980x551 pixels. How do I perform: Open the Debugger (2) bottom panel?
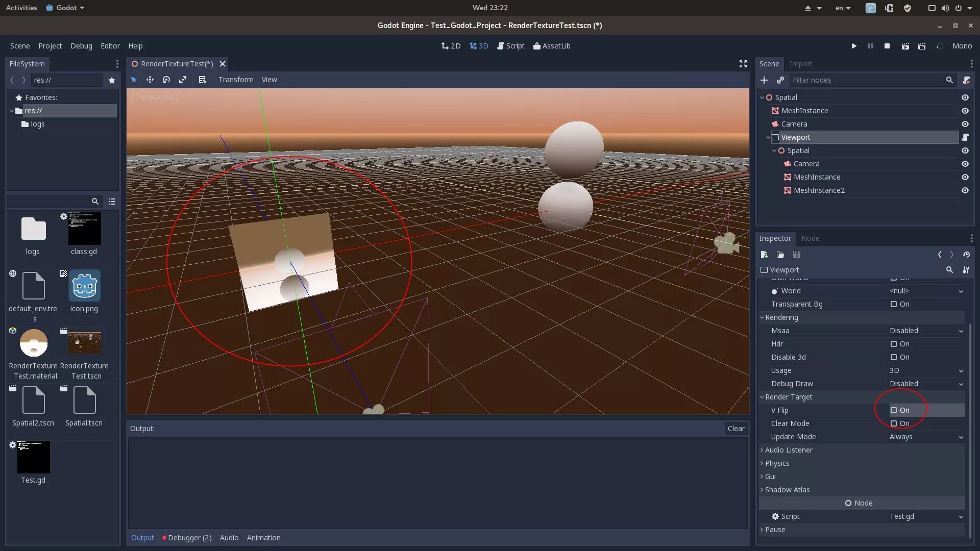187,538
